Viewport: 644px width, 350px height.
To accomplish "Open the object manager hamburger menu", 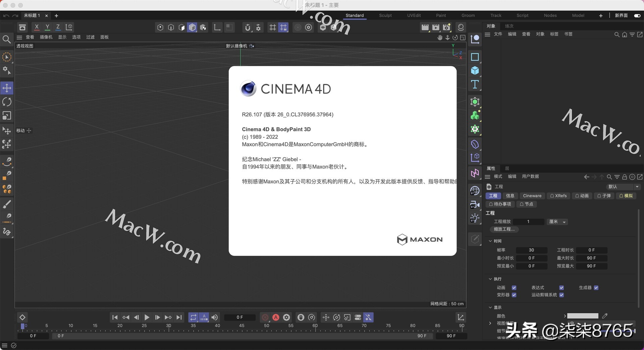I will click(x=487, y=34).
